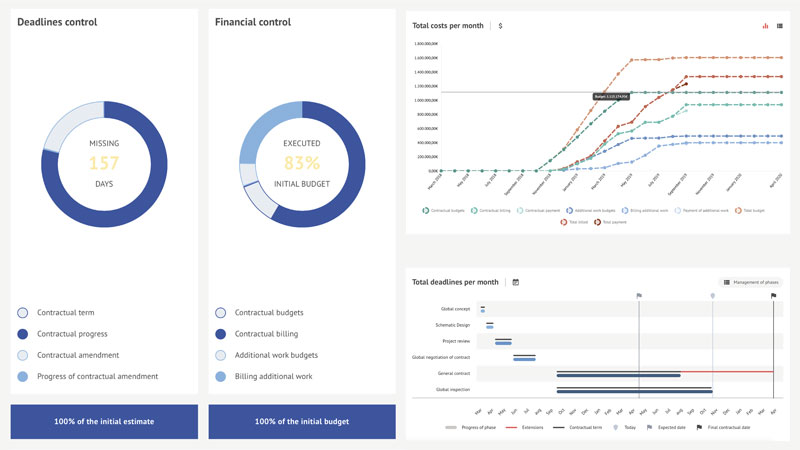Image resolution: width=800 pixels, height=450 pixels.
Task: Open the calendar icon beside Total deadlines
Action: click(516, 282)
